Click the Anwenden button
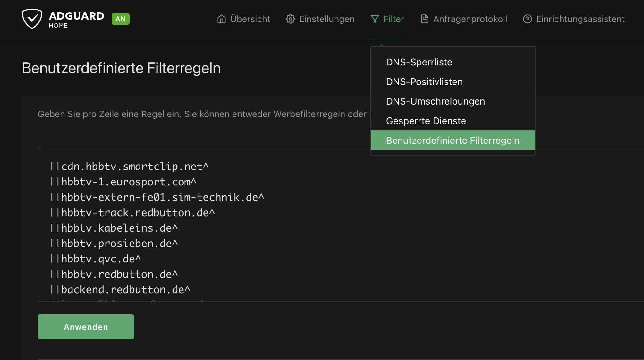 tap(86, 327)
